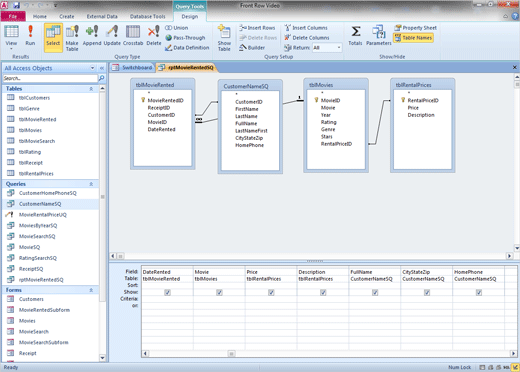Click Insert Columns in Query Setup

coord(306,28)
